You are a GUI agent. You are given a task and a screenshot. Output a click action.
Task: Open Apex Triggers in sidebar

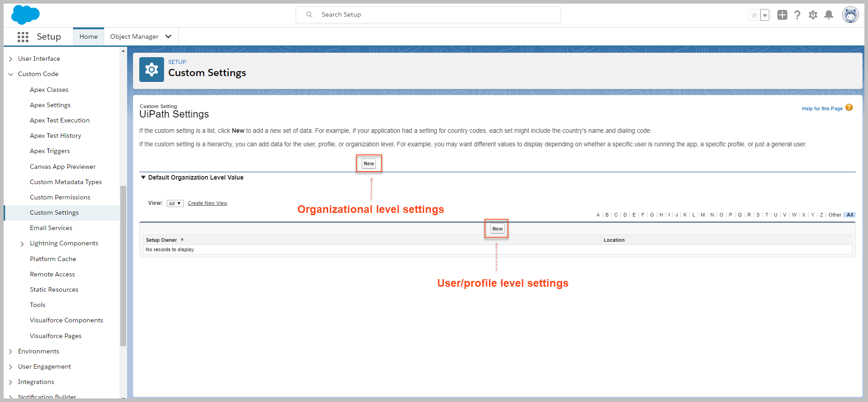(50, 151)
